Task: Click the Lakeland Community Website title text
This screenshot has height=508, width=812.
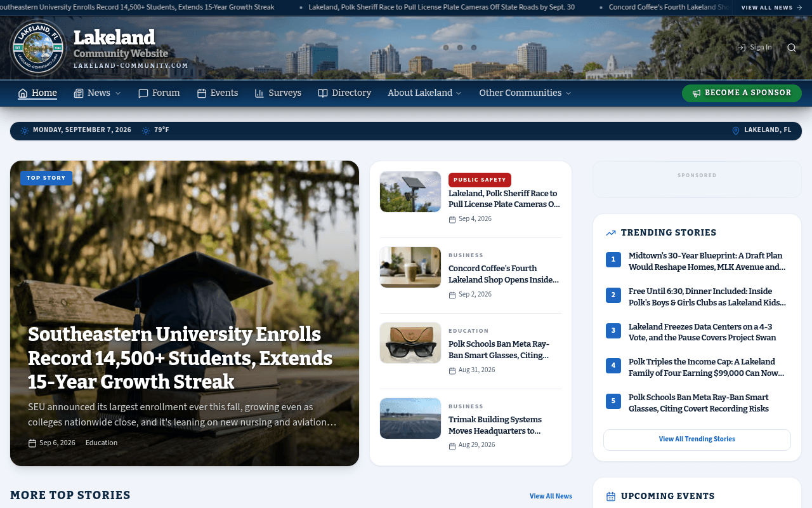Action: coord(121,44)
